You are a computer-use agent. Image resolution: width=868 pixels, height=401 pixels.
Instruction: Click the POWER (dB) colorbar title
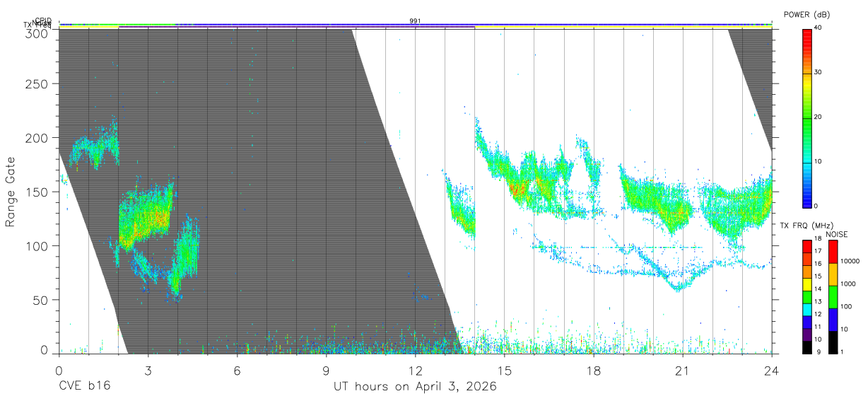(807, 15)
